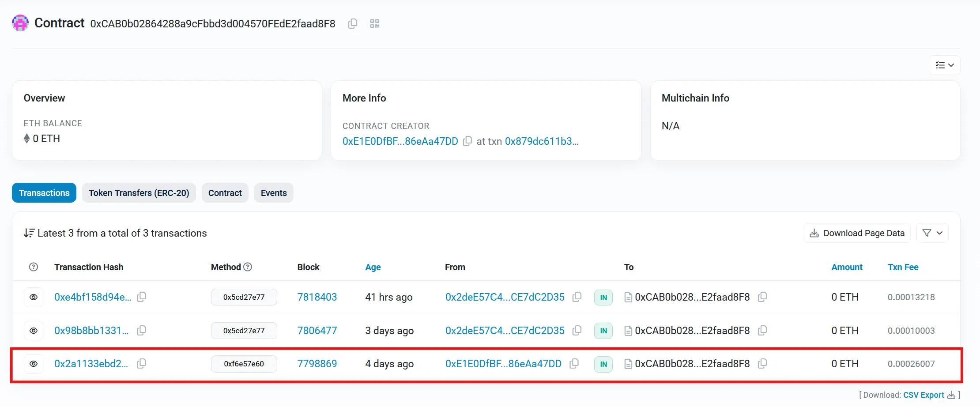Copy the transaction hash 0x2a1133ebd2...
The width and height of the screenshot is (980, 407).
tap(142, 363)
